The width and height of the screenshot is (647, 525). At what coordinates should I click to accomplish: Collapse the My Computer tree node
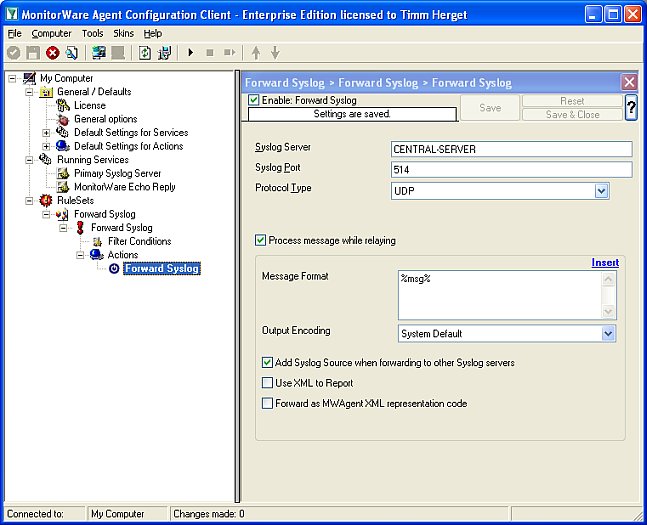click(x=12, y=78)
